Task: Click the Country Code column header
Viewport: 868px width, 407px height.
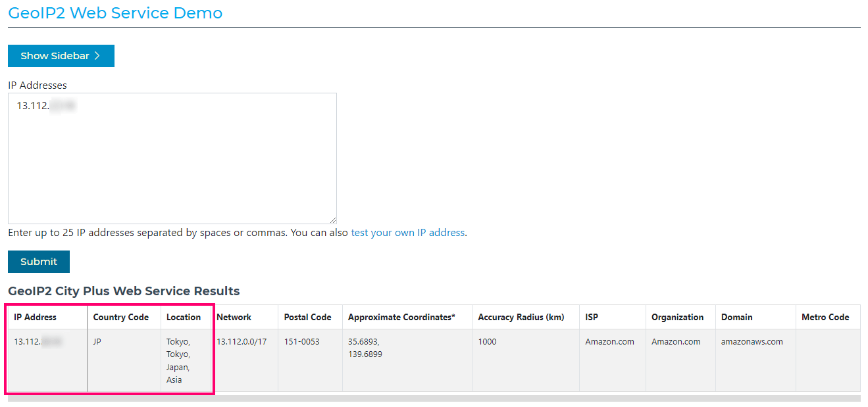Action: pos(124,317)
